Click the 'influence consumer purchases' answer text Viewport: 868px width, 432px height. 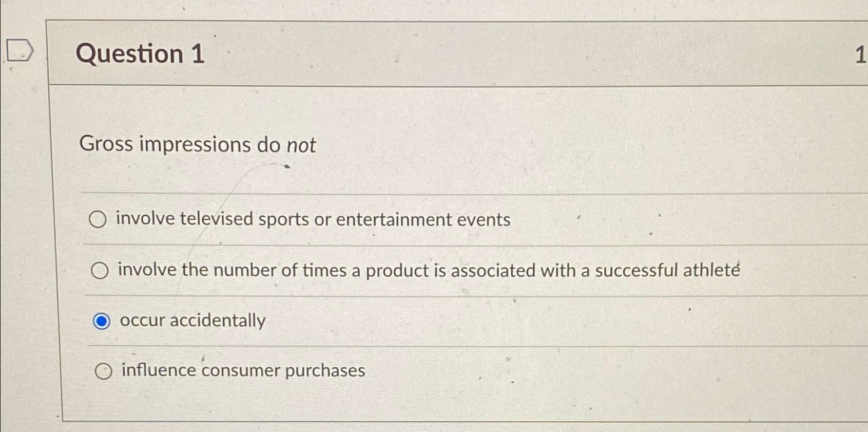point(242,370)
